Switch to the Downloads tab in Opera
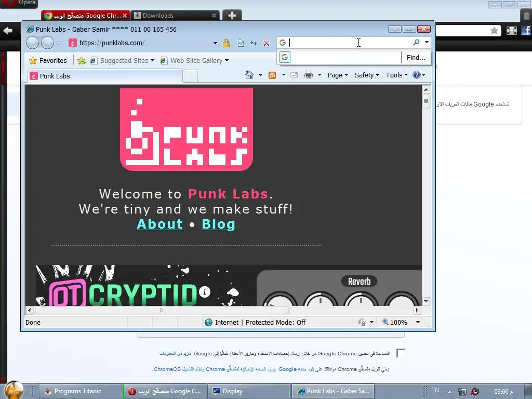This screenshot has width=532, height=399. [175, 16]
